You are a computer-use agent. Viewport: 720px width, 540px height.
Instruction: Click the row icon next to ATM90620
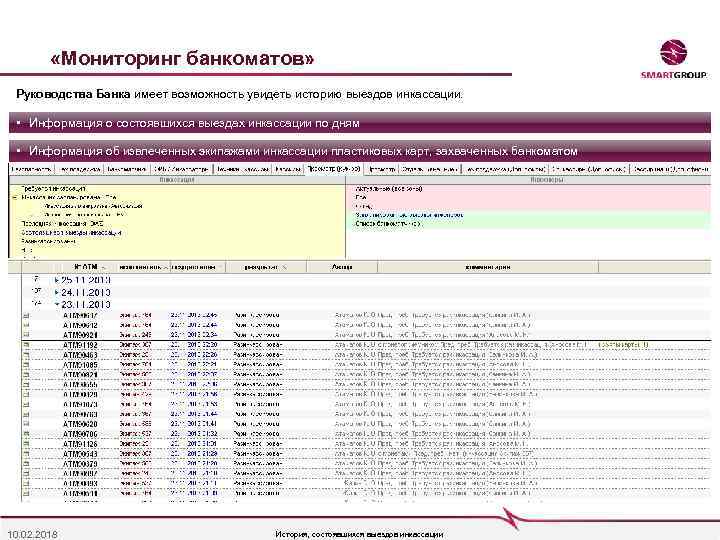tap(26, 424)
